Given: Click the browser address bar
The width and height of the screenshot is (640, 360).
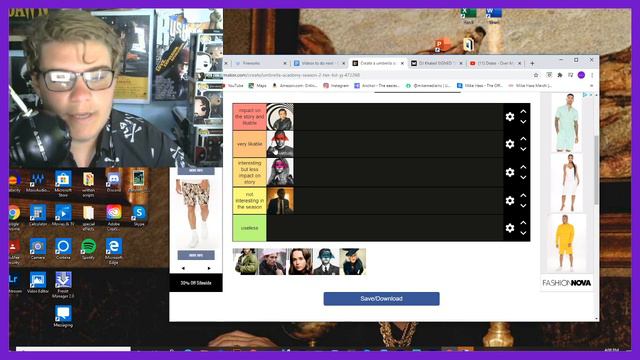Looking at the screenshot, I should (376, 75).
